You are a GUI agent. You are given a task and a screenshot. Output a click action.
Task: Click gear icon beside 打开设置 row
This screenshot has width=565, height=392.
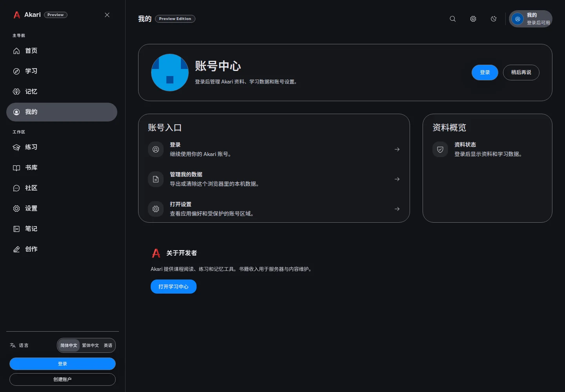click(x=156, y=209)
